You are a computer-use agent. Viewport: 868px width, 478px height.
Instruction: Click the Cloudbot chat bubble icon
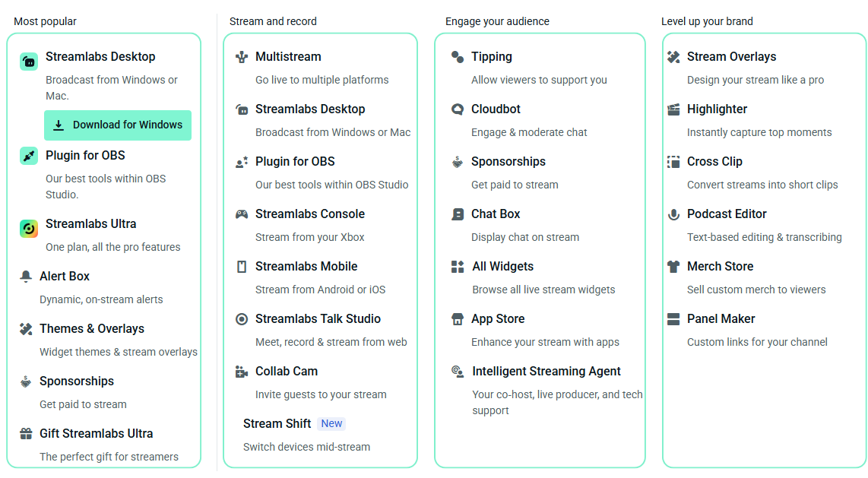pyautogui.click(x=457, y=109)
